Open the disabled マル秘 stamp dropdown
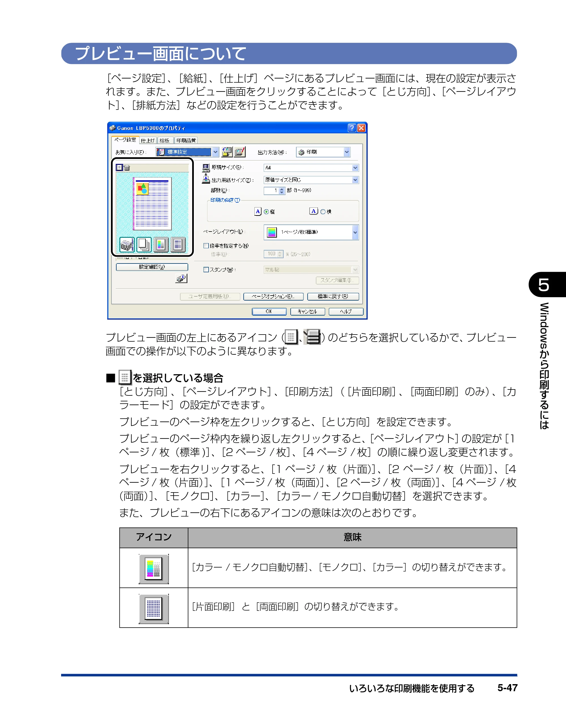This screenshot has height=728, width=566. (311, 270)
